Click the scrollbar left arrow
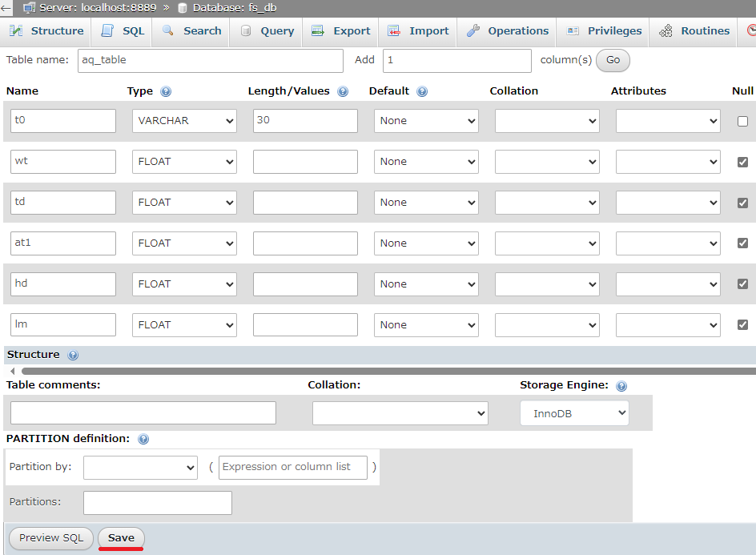The height and width of the screenshot is (555, 756). coord(13,372)
